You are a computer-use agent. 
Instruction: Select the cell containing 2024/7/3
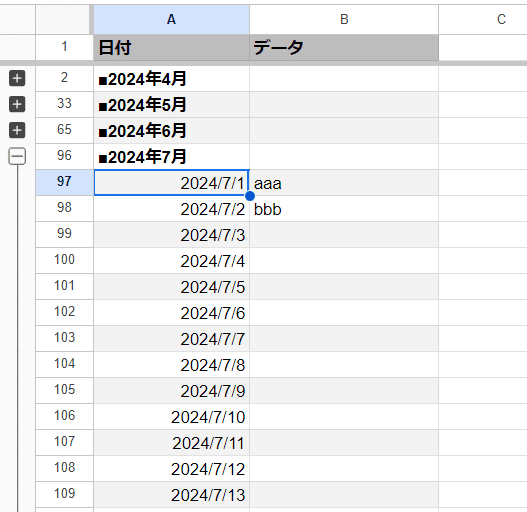click(x=171, y=234)
